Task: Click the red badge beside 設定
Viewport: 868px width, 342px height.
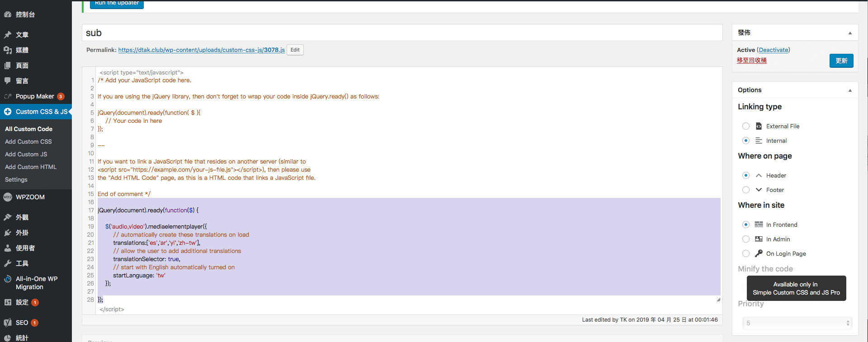Action: click(35, 302)
